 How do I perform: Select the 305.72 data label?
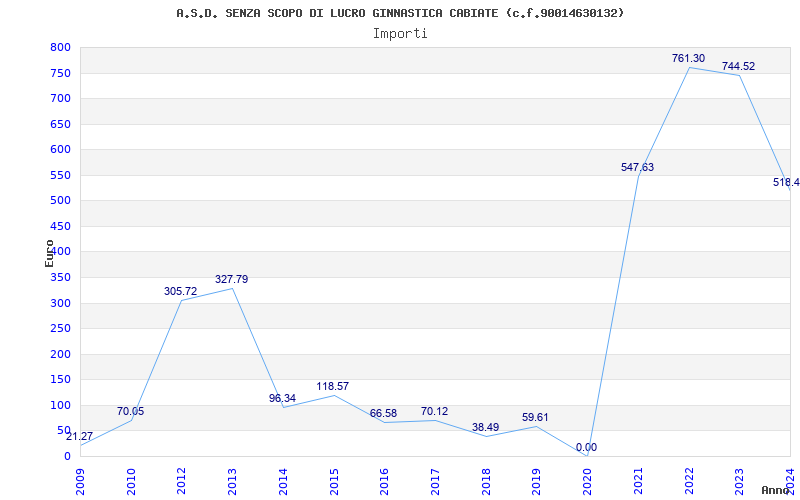pyautogui.click(x=181, y=291)
